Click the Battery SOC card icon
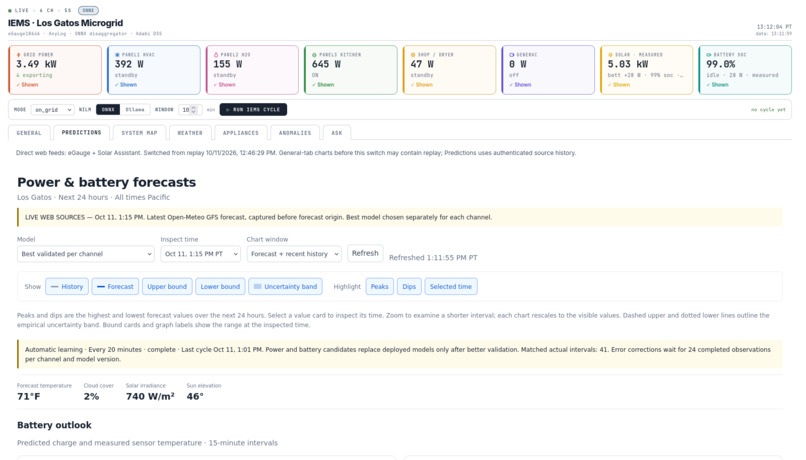Screen dimensions: 806x460 709,54
